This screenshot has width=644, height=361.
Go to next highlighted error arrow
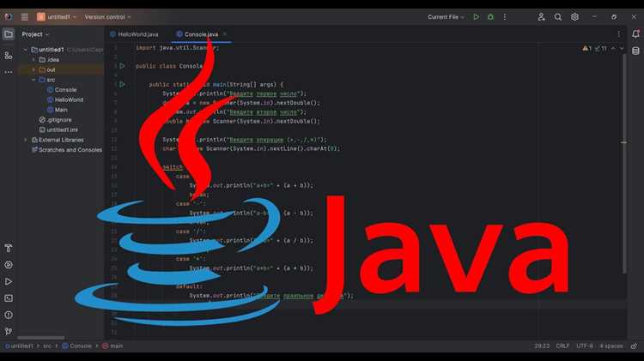(622, 48)
